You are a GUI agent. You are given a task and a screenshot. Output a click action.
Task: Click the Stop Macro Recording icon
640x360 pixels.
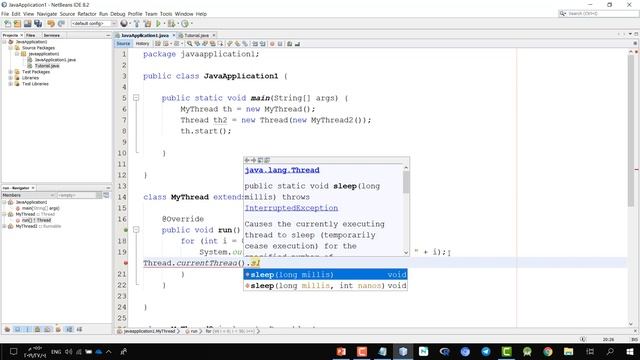coord(280,44)
